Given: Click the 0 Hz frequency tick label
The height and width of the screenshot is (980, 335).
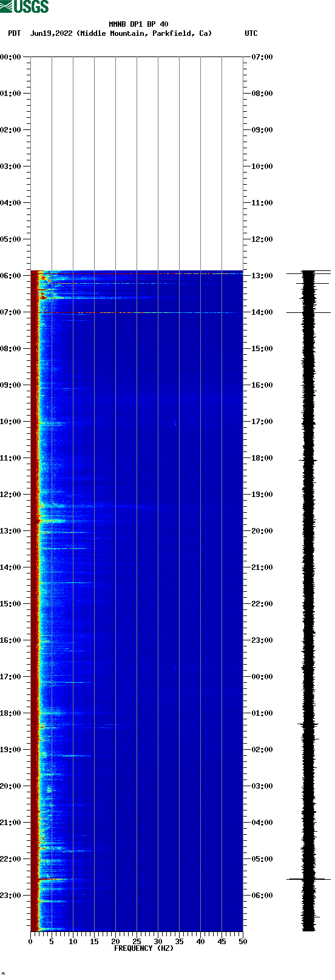Looking at the screenshot, I should 30,942.
